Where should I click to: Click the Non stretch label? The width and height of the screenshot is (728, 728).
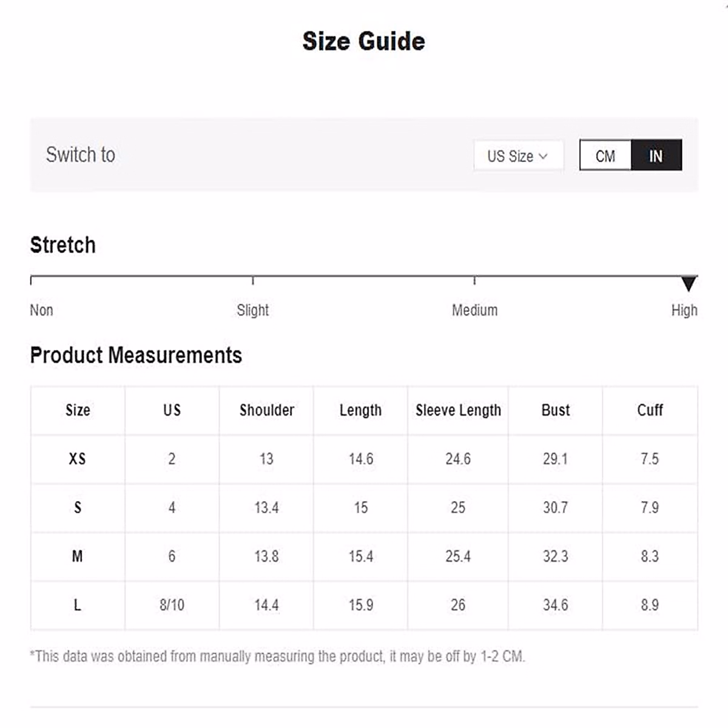click(x=41, y=310)
